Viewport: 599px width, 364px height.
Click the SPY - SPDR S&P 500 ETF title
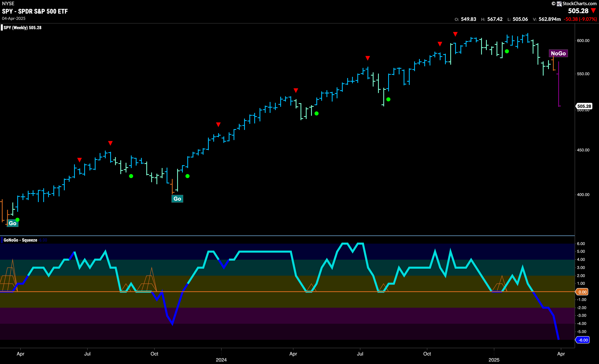tap(35, 11)
